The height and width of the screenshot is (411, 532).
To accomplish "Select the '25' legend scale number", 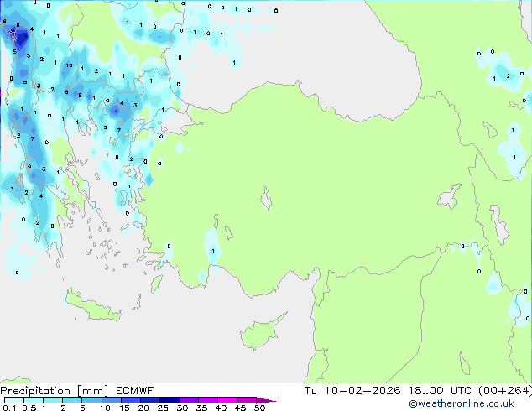I will click(163, 408).
